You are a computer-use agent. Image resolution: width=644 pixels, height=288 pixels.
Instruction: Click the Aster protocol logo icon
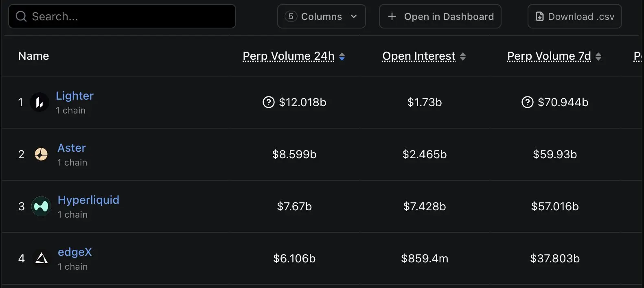click(x=41, y=154)
